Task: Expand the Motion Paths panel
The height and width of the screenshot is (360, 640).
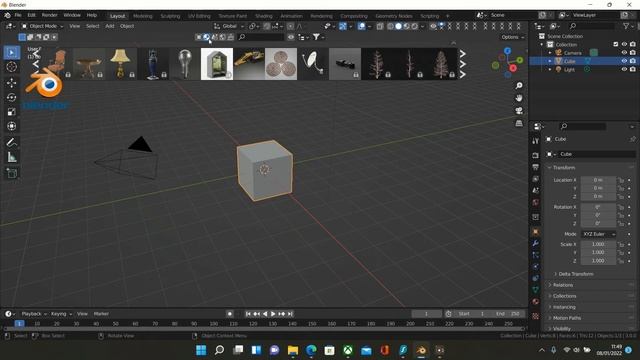Action: (x=567, y=318)
